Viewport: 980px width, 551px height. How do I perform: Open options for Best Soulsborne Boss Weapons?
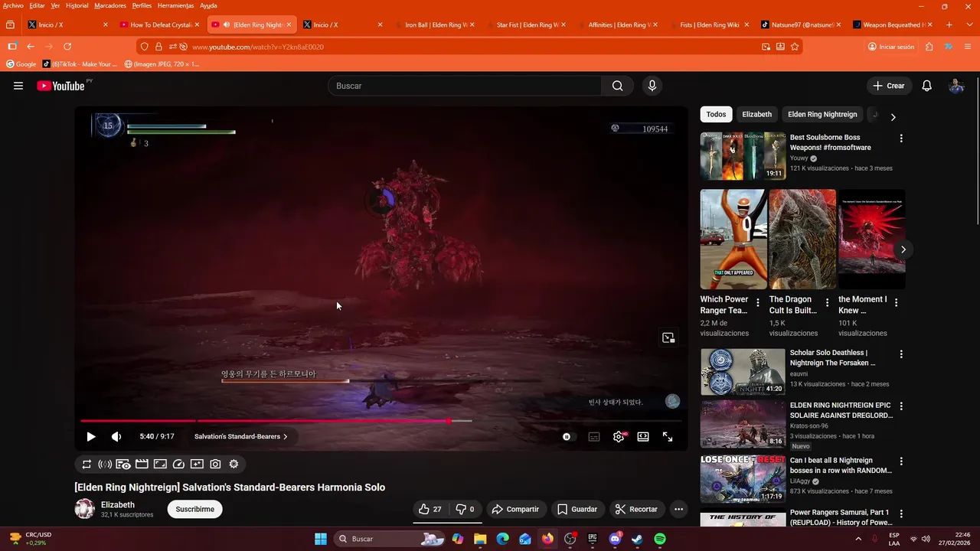coord(901,139)
